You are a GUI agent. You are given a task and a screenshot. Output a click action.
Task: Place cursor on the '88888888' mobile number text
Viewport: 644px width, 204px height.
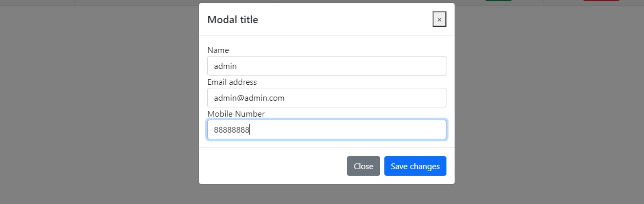point(231,130)
